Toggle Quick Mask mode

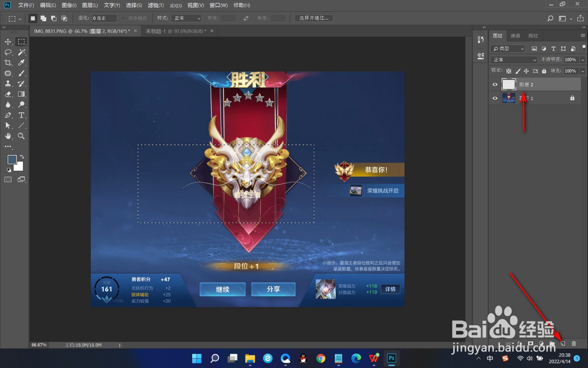click(x=8, y=180)
